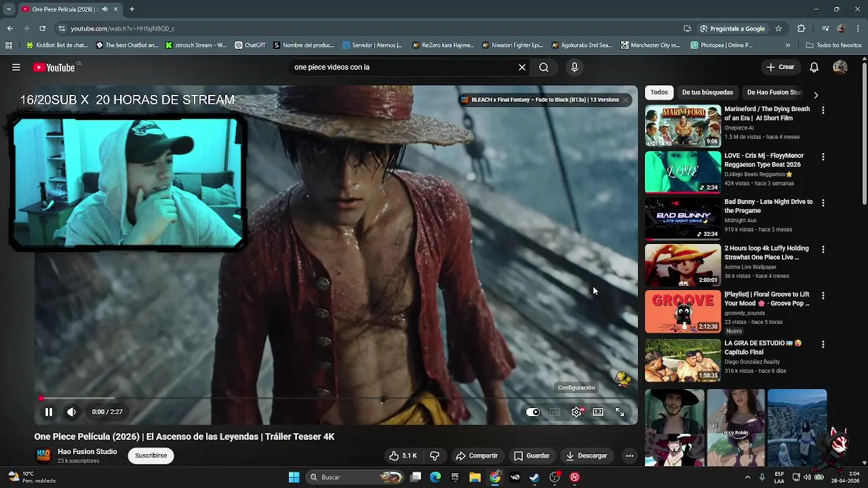Image resolution: width=868 pixels, height=488 pixels.
Task: Go back in the browser
Action: 9,28
